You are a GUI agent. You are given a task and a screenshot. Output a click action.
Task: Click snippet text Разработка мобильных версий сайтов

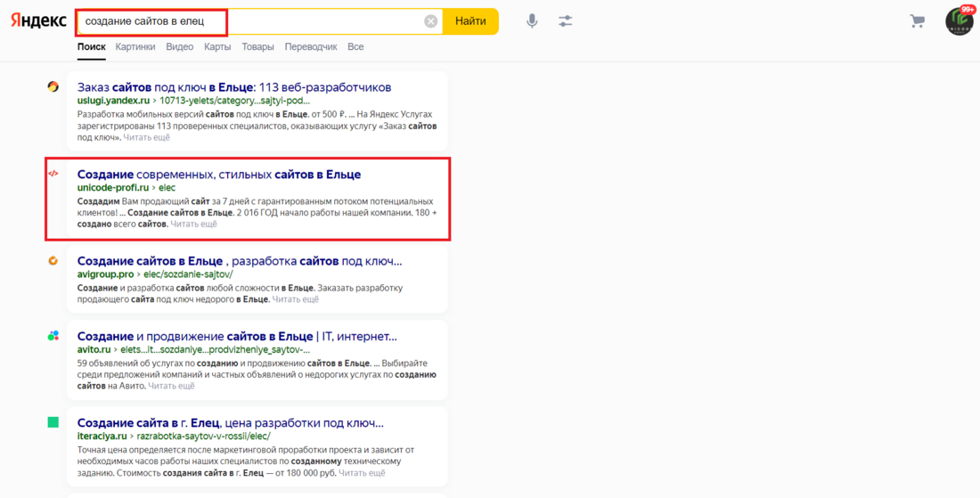pos(155,114)
